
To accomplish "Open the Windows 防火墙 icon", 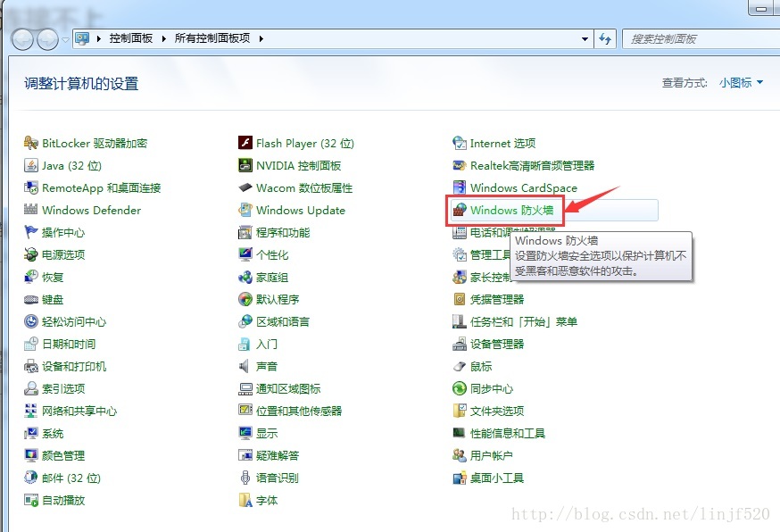I will (459, 210).
